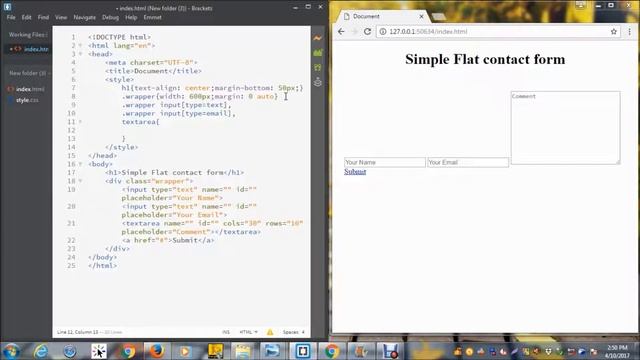Reload the page in Chrome
640x360 pixels.
367,31
